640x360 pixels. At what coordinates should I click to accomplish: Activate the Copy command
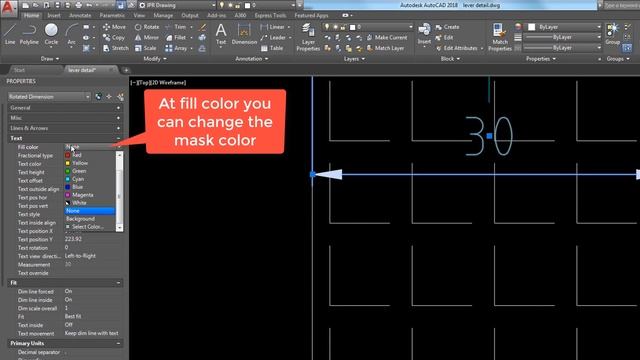(114, 38)
